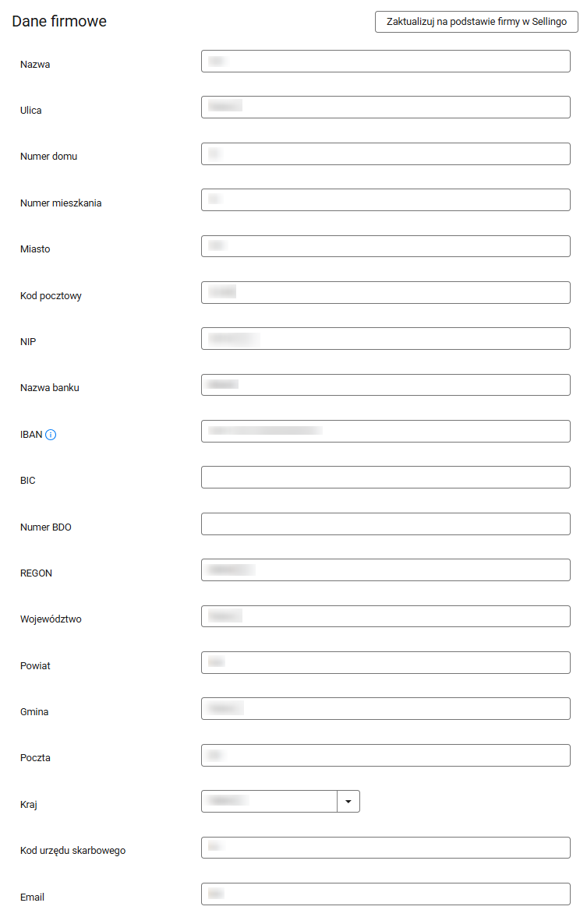Click the Kod pocztowy field

pos(385,293)
